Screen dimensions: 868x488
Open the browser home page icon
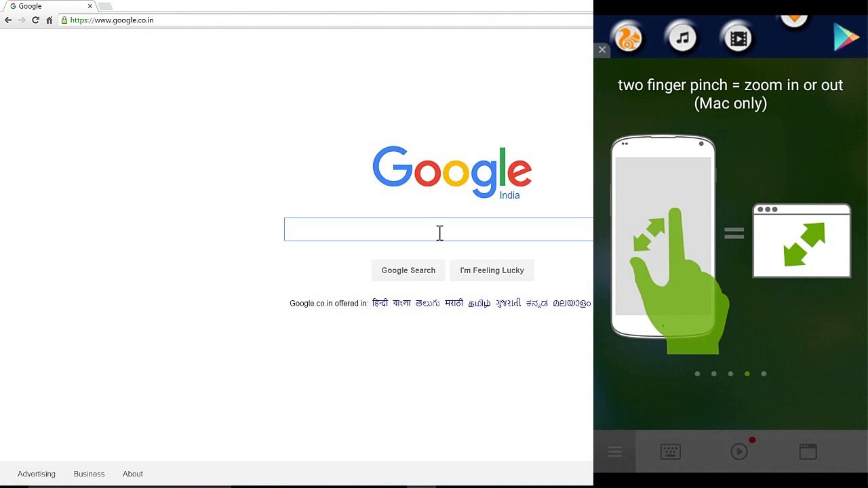[x=49, y=20]
